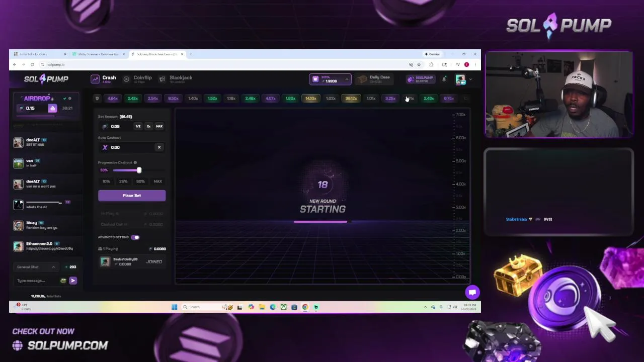The height and width of the screenshot is (362, 644).
Task: Click doeALT avatar on BET ET HAB message
Action: tap(18, 142)
